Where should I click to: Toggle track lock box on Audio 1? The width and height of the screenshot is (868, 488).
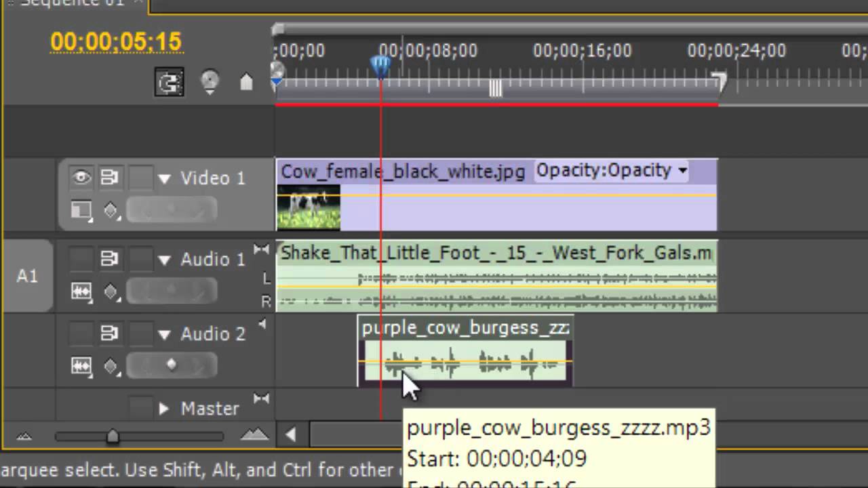[x=140, y=258]
